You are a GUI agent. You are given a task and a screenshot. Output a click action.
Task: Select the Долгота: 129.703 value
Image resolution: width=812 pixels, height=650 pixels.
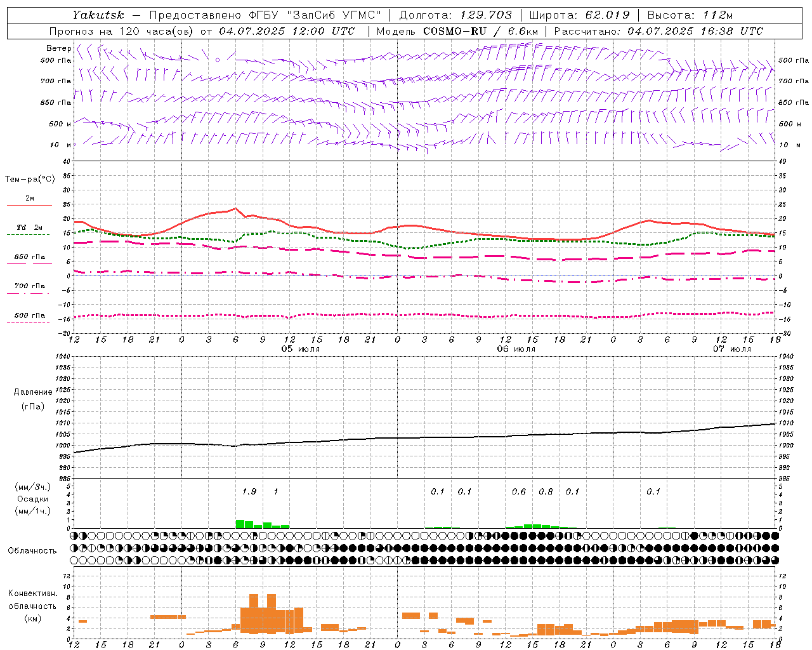[x=455, y=15]
